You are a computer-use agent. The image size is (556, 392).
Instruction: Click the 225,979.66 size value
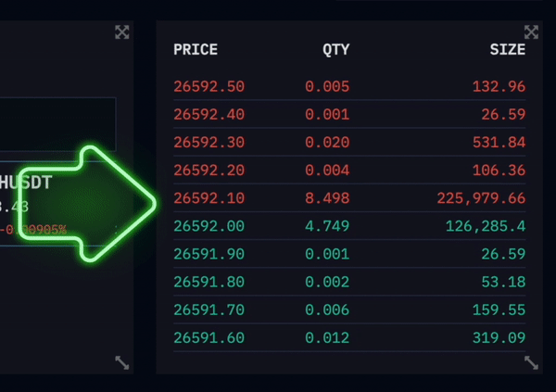[x=481, y=198]
